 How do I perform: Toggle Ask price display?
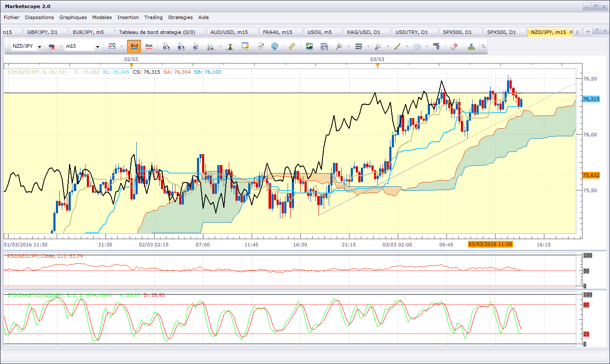pyautogui.click(x=149, y=46)
